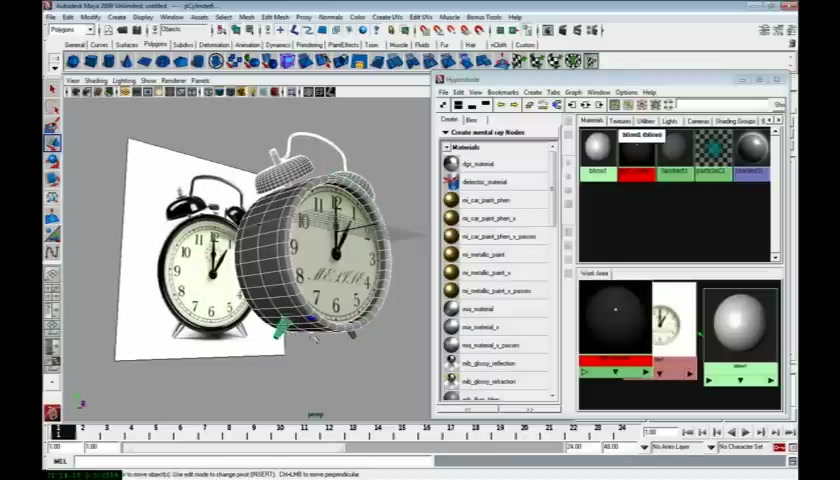This screenshot has width=840, height=480.
Task: Create a polygon cylinder from the shelf
Action: (108, 61)
